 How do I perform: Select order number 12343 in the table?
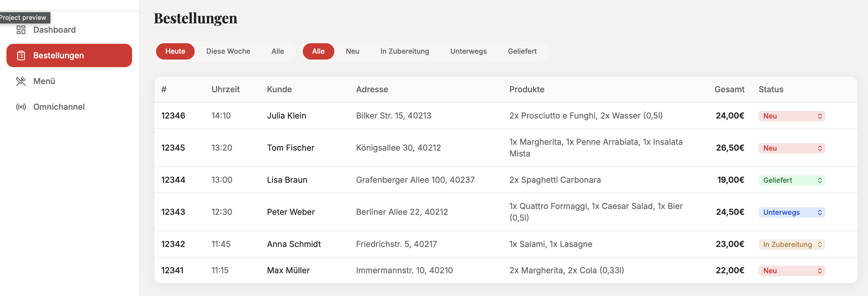click(x=173, y=212)
